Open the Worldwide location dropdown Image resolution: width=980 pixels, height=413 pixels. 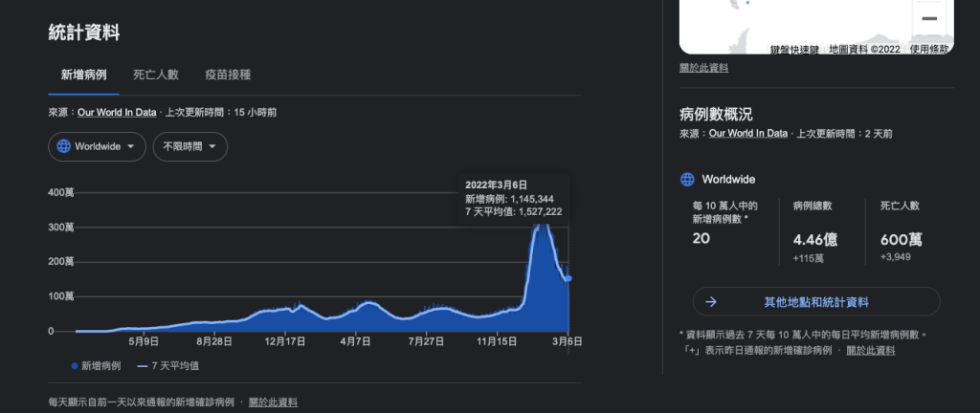point(97,146)
